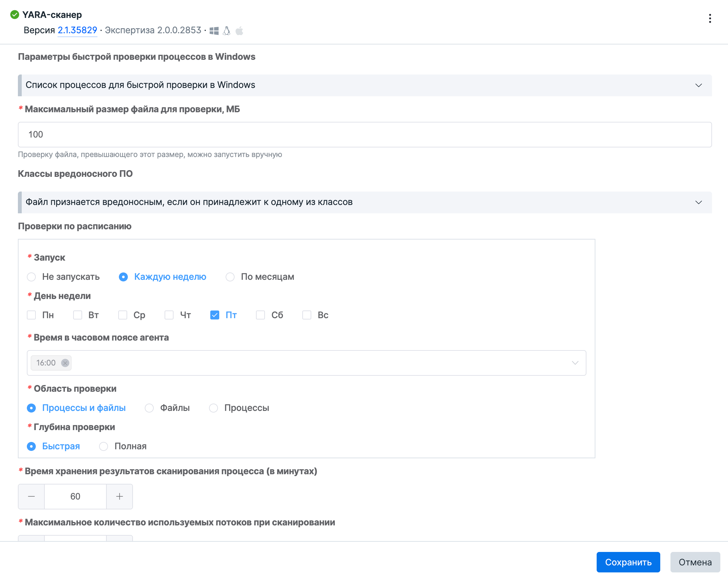
Task: Select the По месяцам launch option
Action: point(230,277)
